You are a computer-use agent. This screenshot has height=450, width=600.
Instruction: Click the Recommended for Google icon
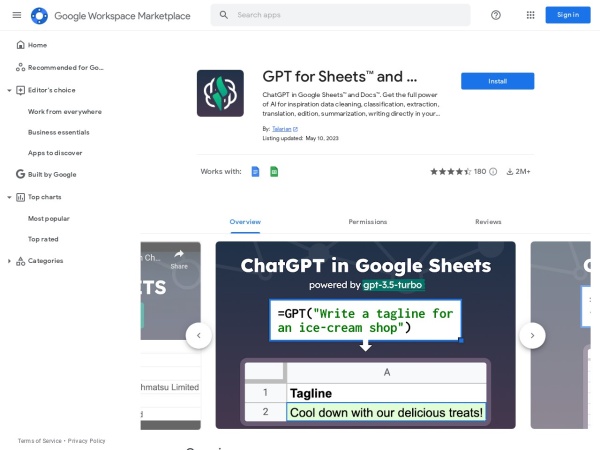20,67
